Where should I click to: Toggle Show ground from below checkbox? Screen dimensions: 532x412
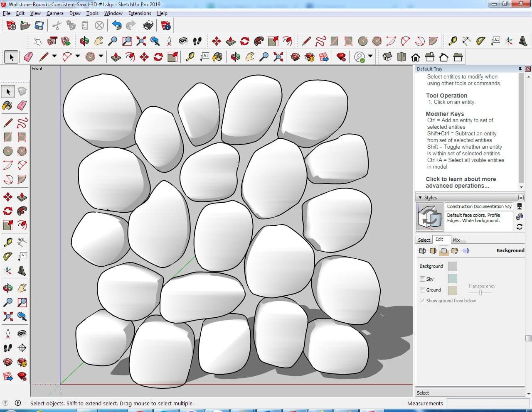pyautogui.click(x=423, y=301)
